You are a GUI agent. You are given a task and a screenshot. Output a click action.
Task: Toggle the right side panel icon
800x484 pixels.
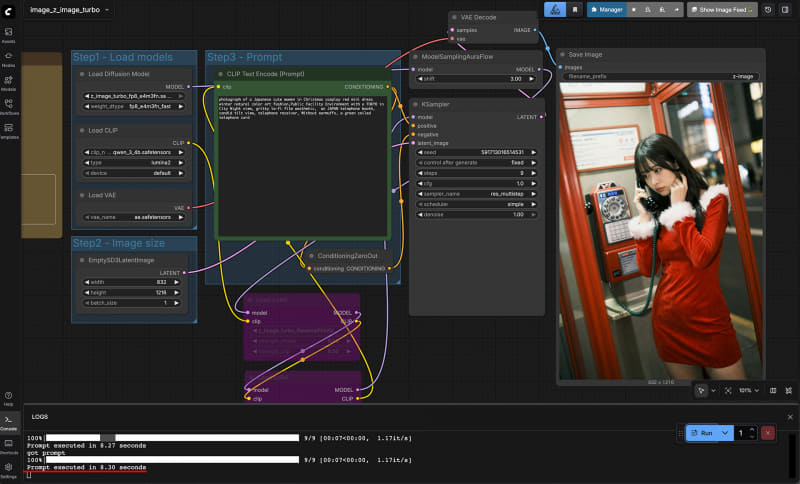click(x=785, y=10)
